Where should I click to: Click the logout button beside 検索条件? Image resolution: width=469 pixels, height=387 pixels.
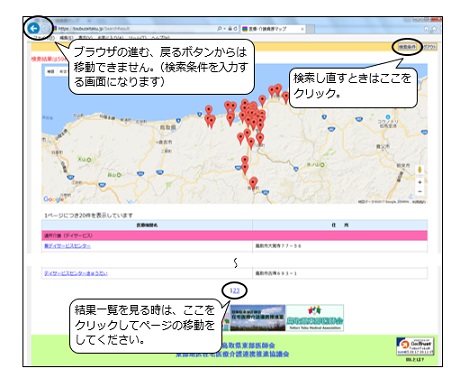[x=429, y=47]
